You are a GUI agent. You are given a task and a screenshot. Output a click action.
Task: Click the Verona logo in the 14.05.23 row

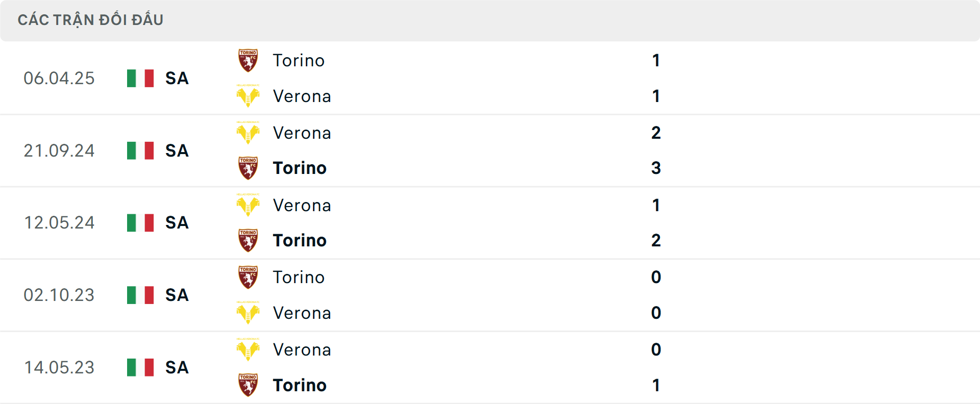pyautogui.click(x=248, y=350)
